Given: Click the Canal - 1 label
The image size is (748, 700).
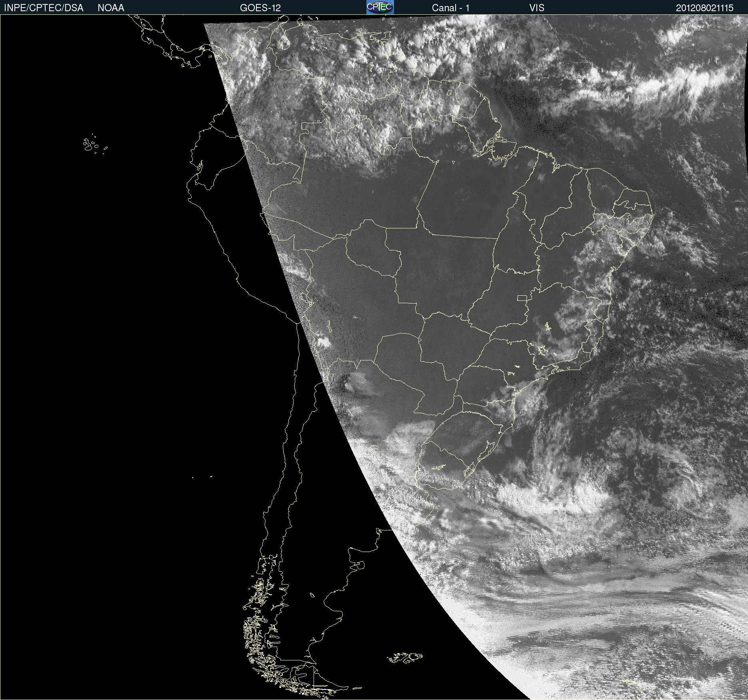Looking at the screenshot, I should click(451, 8).
